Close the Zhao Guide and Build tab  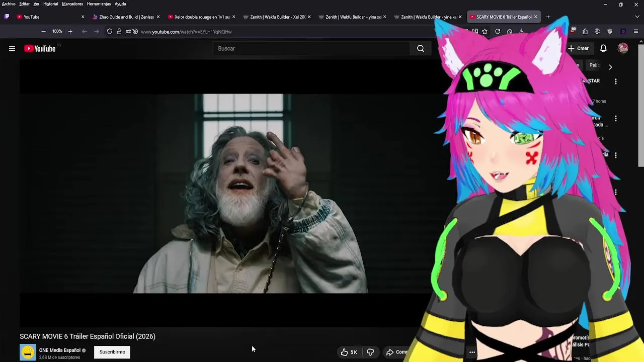point(158,17)
